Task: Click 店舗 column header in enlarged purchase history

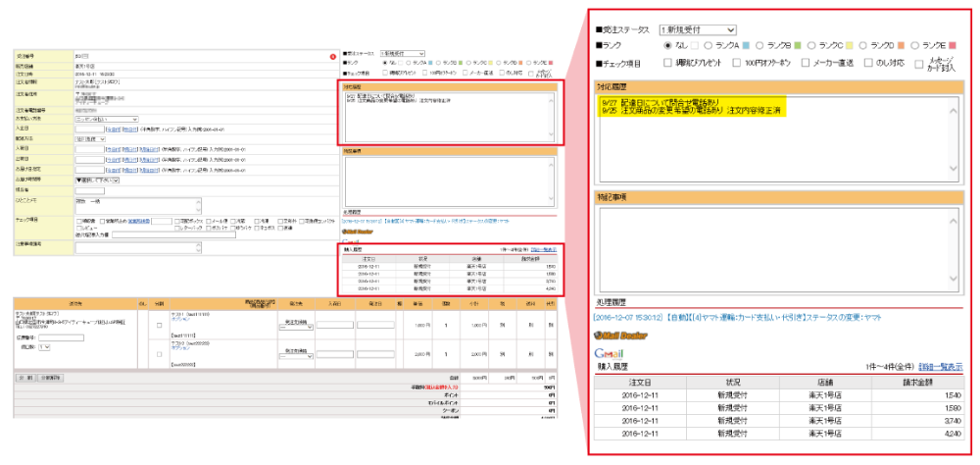Action: pyautogui.click(x=825, y=383)
